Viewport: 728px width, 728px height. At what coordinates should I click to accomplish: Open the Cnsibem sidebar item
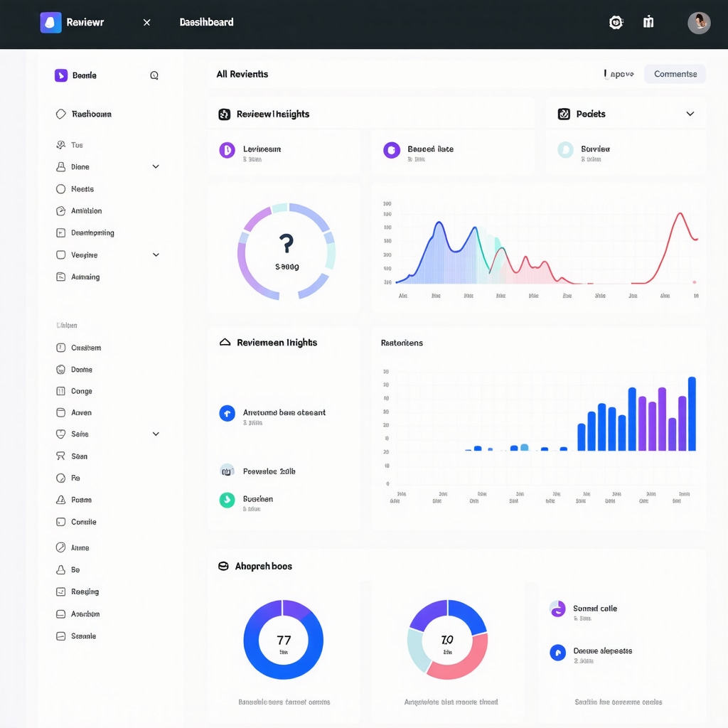tap(78, 348)
